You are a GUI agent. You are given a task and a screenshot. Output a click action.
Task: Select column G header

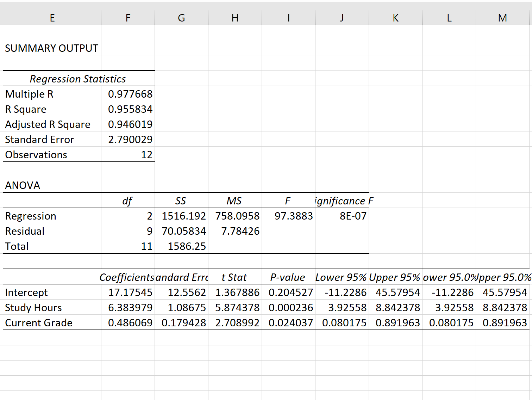tap(181, 18)
